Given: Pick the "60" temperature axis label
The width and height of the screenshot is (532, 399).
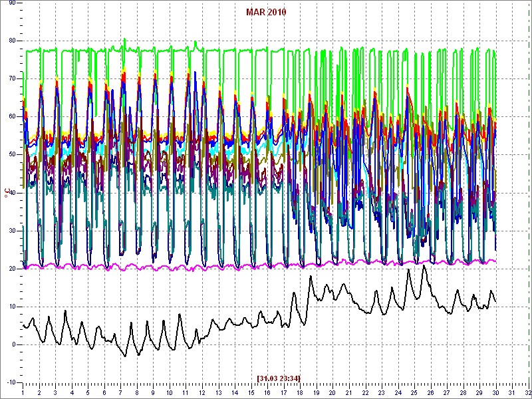Looking at the screenshot, I should coord(12,117).
